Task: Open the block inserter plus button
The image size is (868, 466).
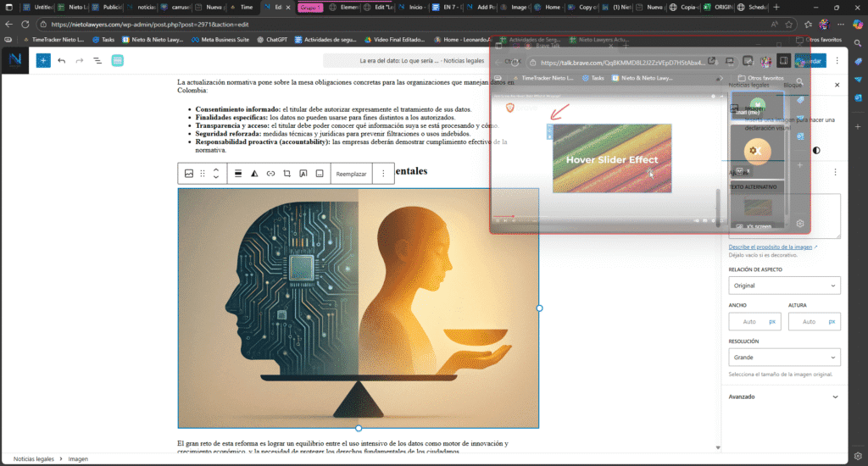Action: [x=43, y=60]
